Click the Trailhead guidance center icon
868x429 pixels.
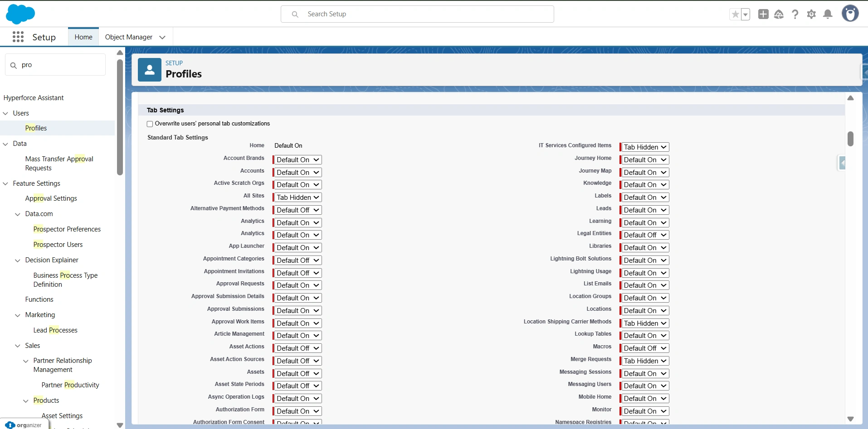tap(780, 14)
